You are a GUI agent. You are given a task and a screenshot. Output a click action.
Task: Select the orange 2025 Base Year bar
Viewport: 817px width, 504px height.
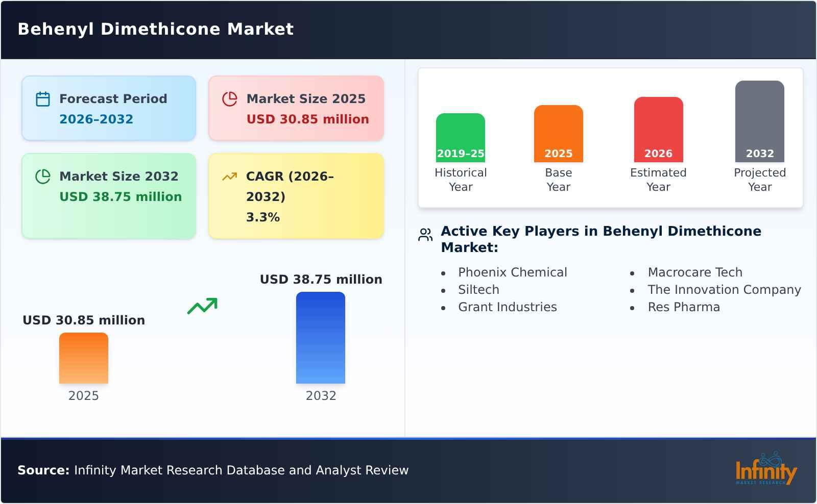pyautogui.click(x=558, y=133)
